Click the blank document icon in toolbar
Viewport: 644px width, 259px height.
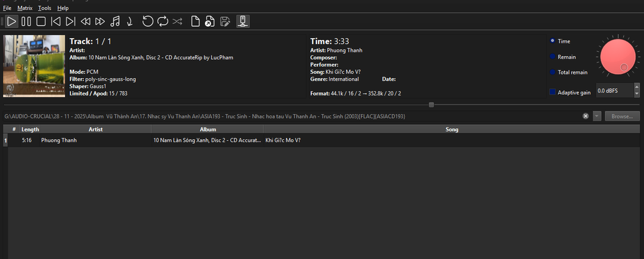click(x=196, y=21)
